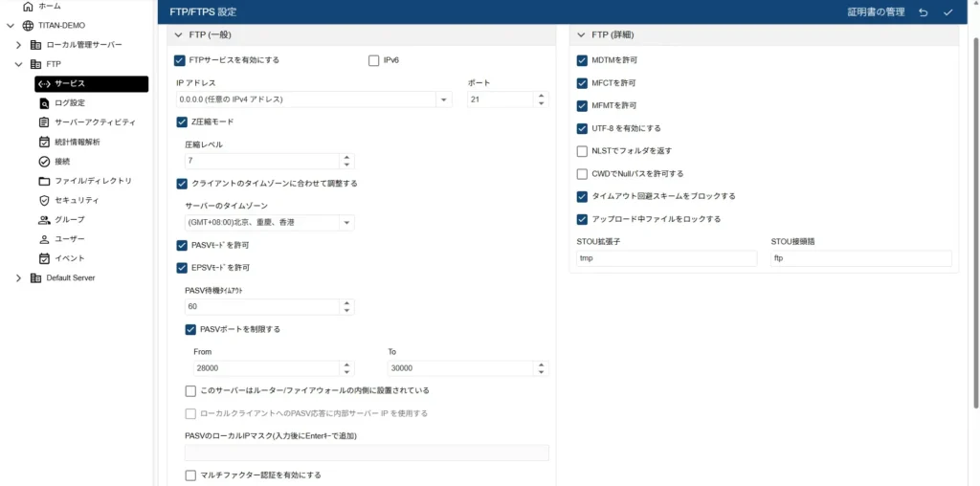The width and height of the screenshot is (980, 486).
Task: Click 証明書の管理 link
Action: tap(877, 12)
